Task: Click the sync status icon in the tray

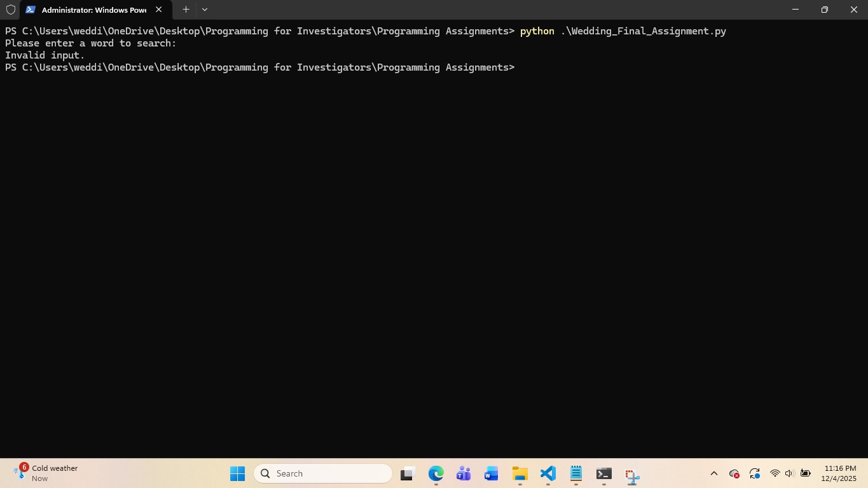Action: pos(755,473)
